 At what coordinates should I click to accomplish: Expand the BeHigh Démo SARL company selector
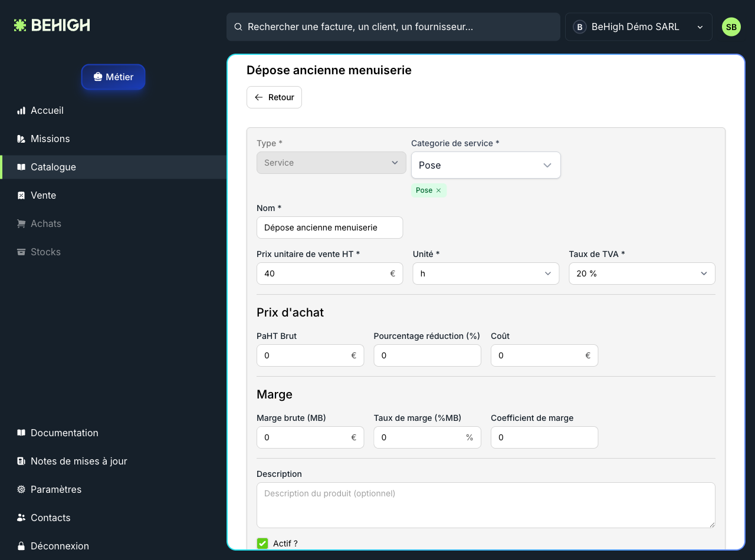pos(639,27)
